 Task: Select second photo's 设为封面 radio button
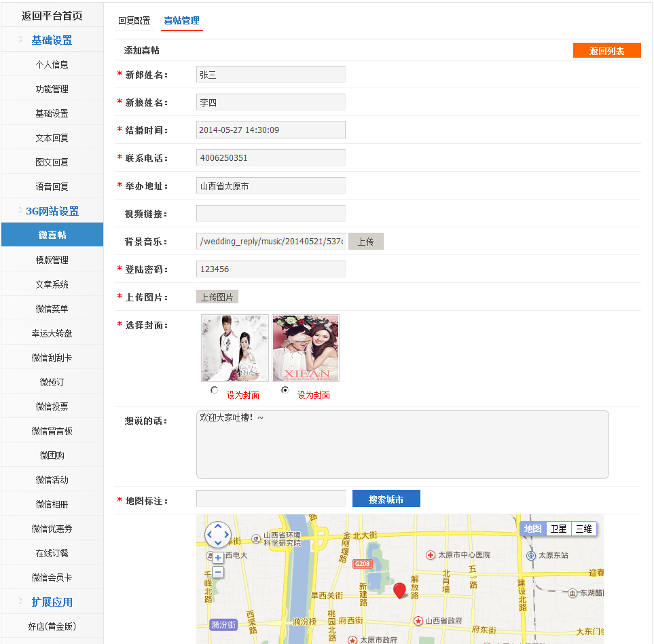[285, 390]
